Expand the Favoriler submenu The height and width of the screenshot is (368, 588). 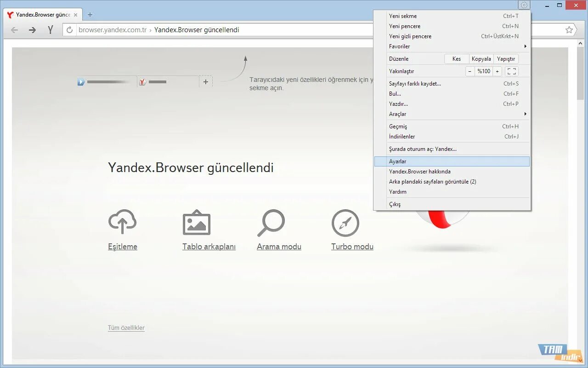(452, 46)
